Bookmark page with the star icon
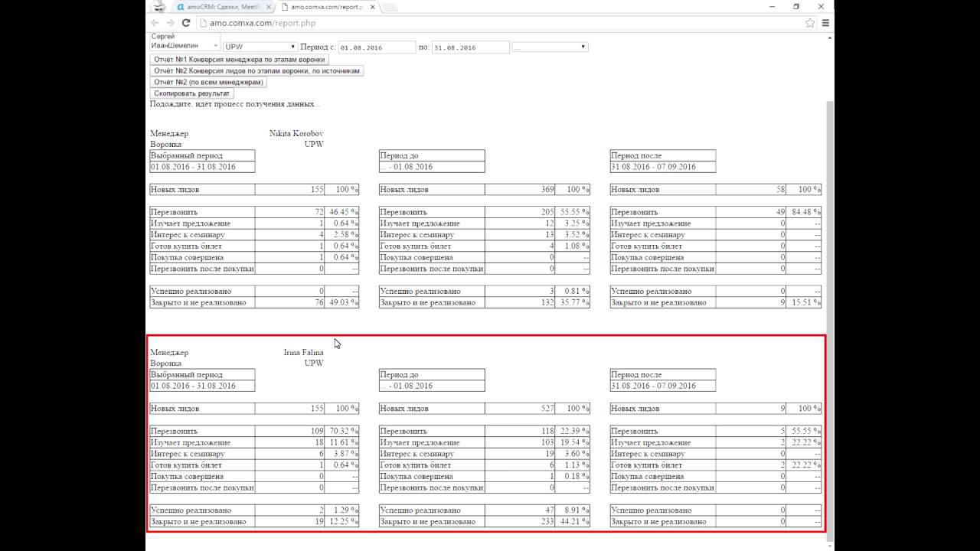 tap(810, 23)
